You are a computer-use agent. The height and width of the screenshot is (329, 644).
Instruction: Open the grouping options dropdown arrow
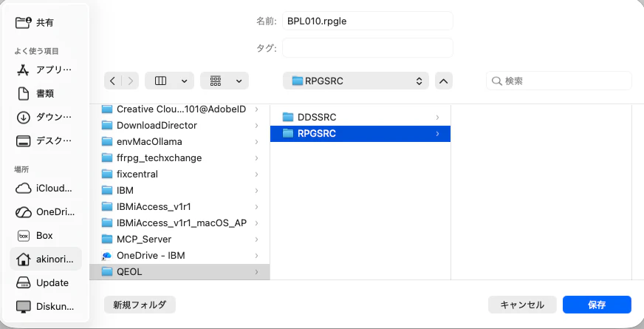click(x=239, y=81)
